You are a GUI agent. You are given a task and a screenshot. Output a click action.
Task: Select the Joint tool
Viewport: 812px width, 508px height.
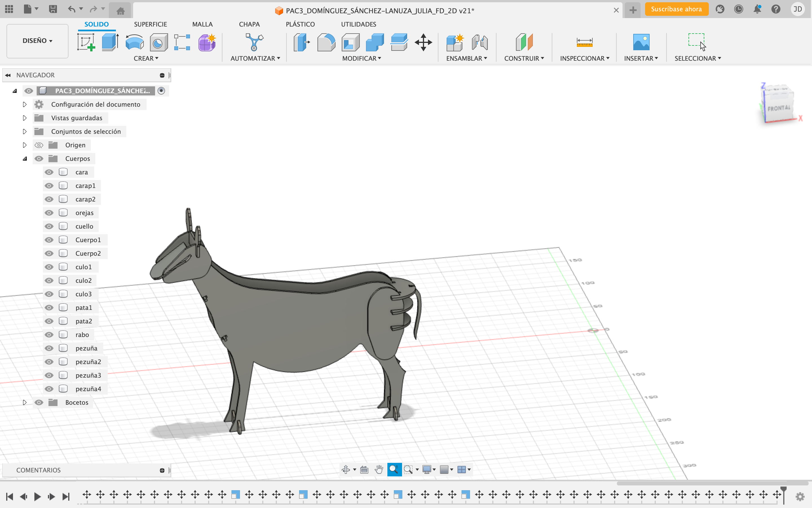[x=480, y=42]
